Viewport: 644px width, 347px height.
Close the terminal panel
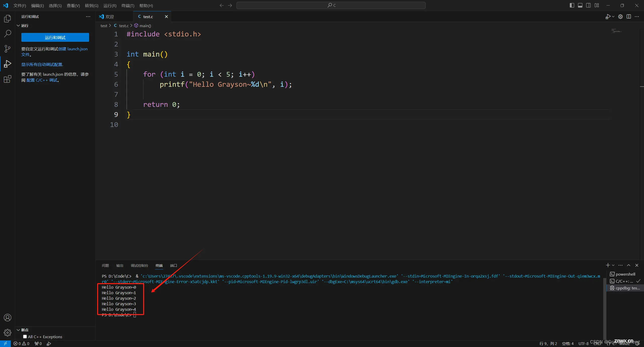point(637,265)
